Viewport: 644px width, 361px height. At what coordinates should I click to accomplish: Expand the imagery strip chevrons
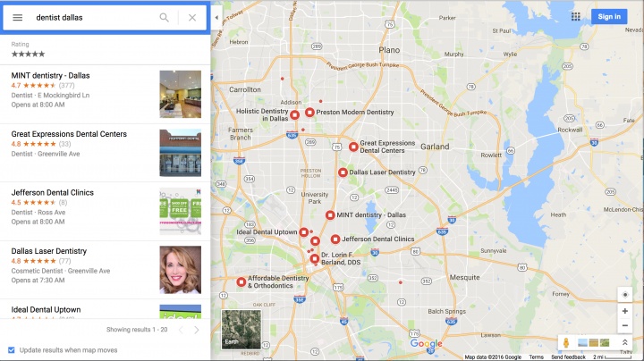(x=624, y=342)
